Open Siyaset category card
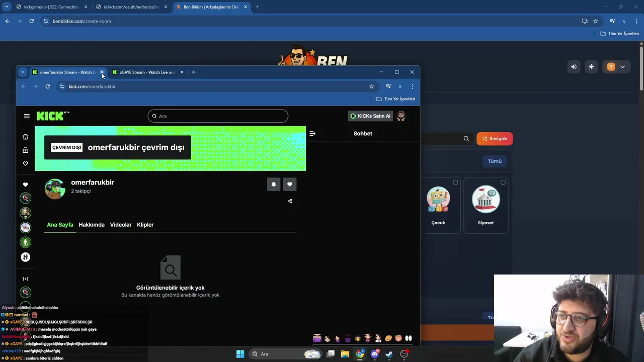644x362 pixels. point(486,205)
